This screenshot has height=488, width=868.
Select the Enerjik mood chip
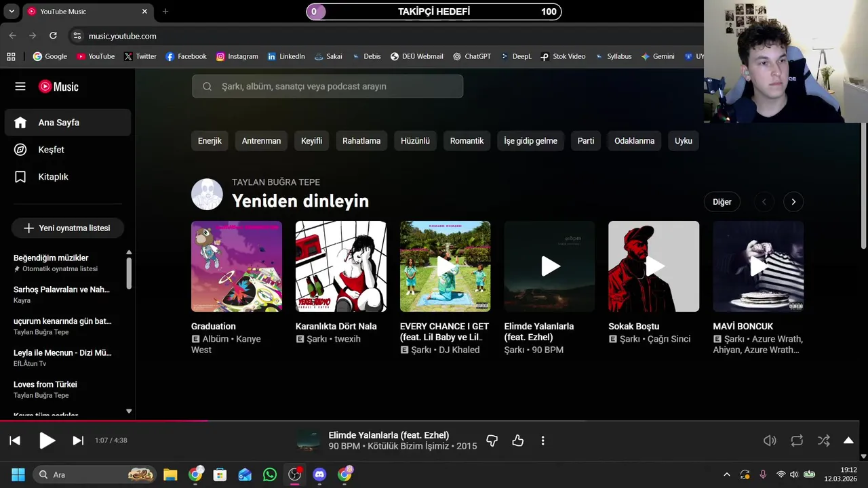point(210,141)
